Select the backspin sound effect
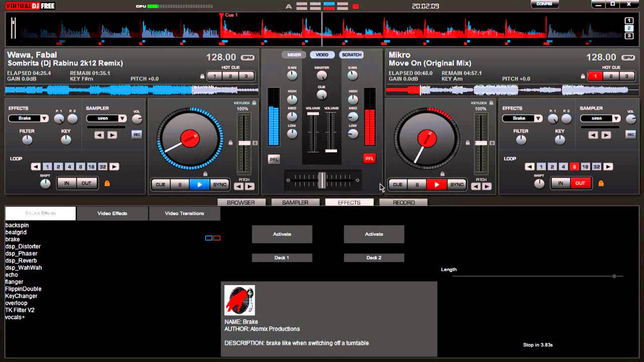Viewport: 644px width, 362px height. 17,225
